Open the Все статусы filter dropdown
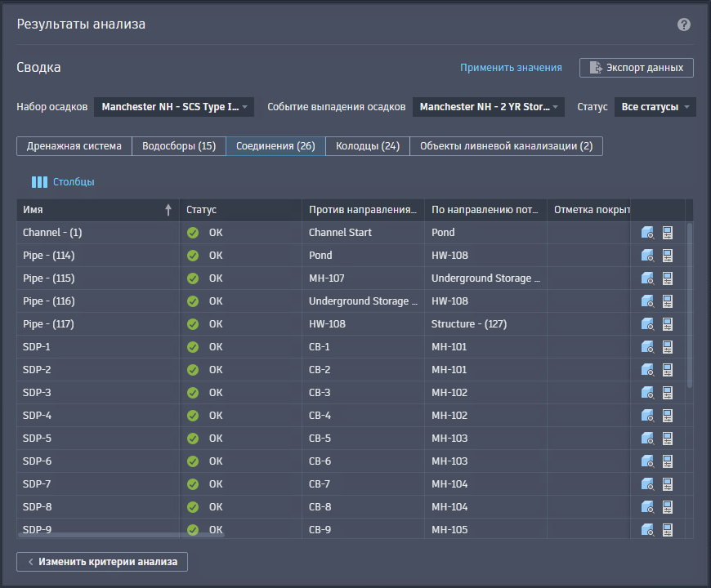 (655, 107)
